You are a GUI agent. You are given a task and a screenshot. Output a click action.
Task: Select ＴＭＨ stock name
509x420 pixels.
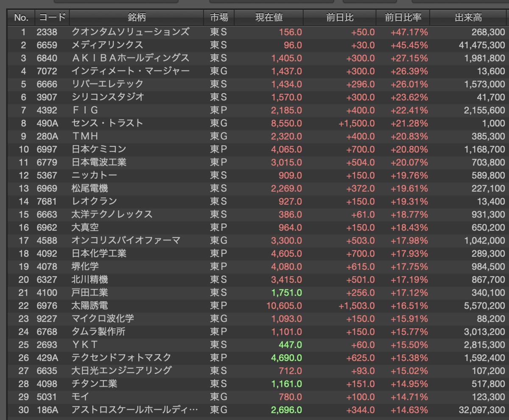coord(85,136)
